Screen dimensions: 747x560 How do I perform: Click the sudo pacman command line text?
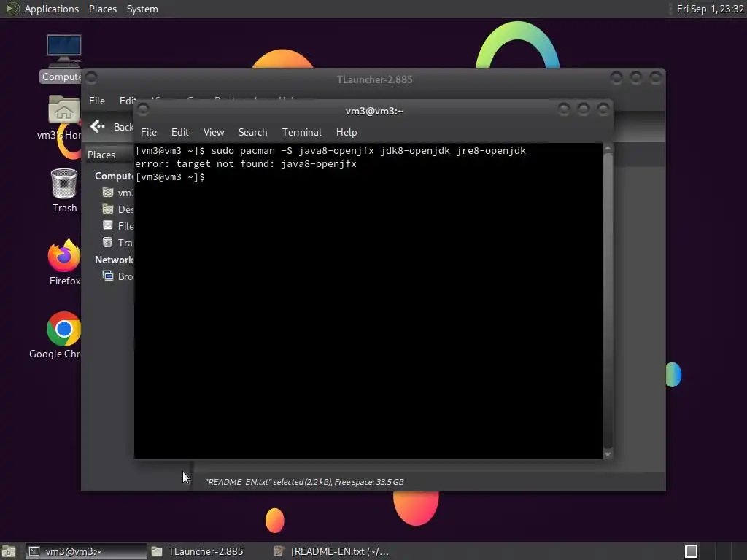click(368, 150)
